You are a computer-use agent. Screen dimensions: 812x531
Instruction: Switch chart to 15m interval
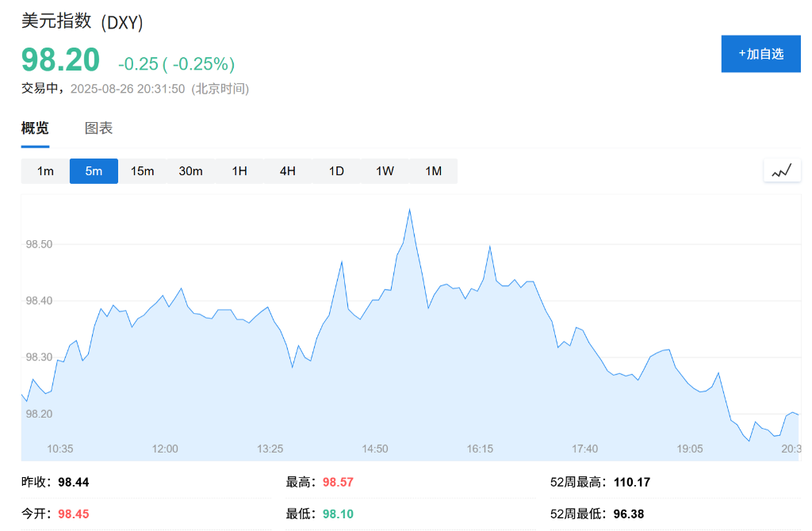[142, 171]
